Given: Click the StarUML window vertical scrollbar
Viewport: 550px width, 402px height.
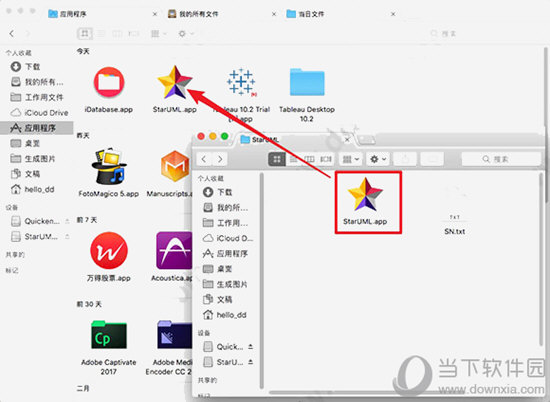Looking at the screenshot, I should point(542,260).
